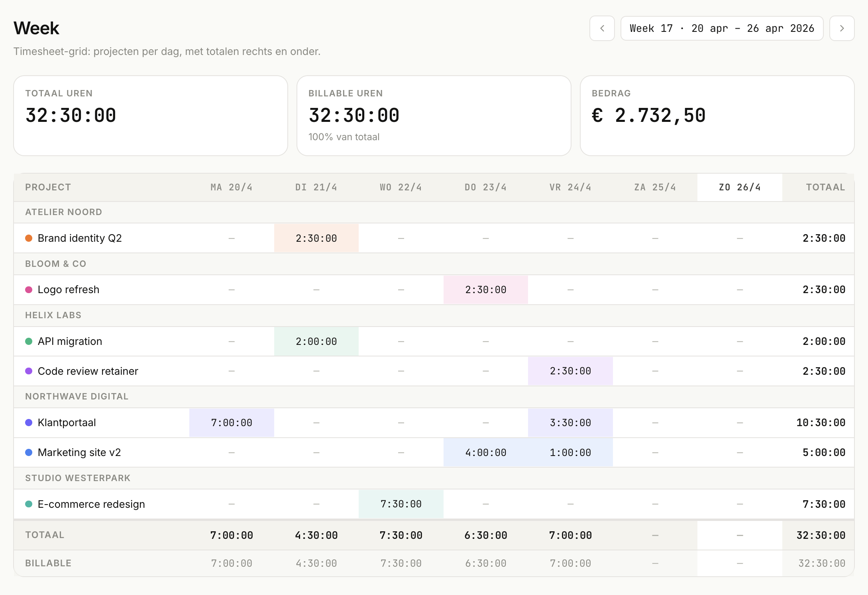Click the Northwave Digital client group header
The width and height of the screenshot is (868, 595).
(77, 396)
